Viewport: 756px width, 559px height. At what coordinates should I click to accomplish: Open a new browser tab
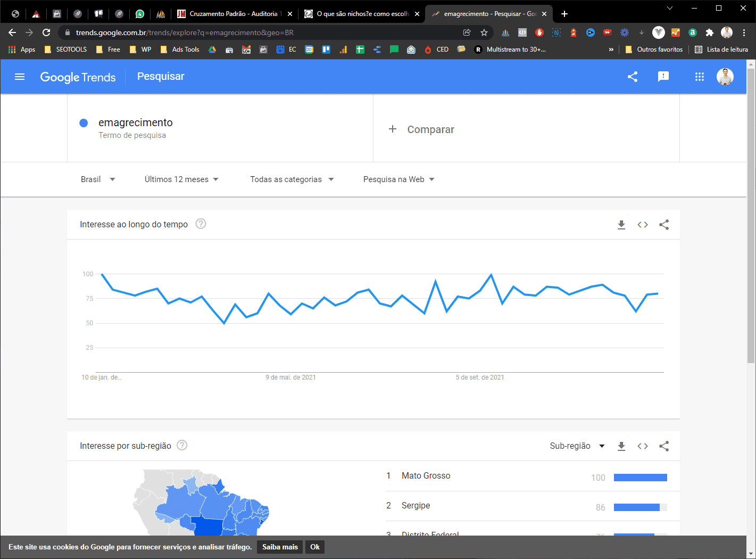(x=564, y=14)
